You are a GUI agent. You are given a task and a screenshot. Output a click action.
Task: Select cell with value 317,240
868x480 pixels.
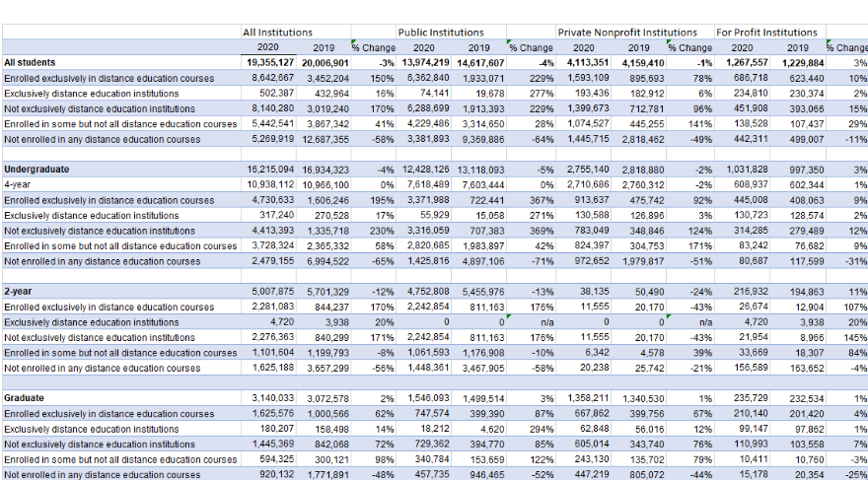click(x=268, y=215)
